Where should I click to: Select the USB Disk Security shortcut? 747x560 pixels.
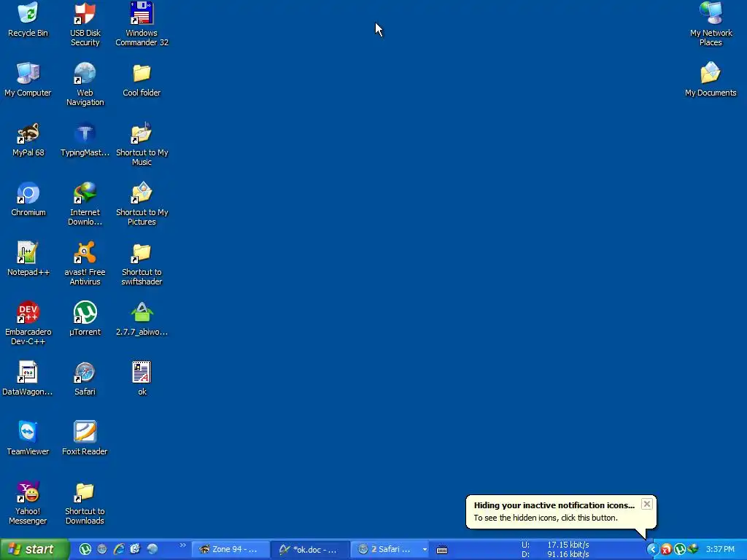coord(85,24)
